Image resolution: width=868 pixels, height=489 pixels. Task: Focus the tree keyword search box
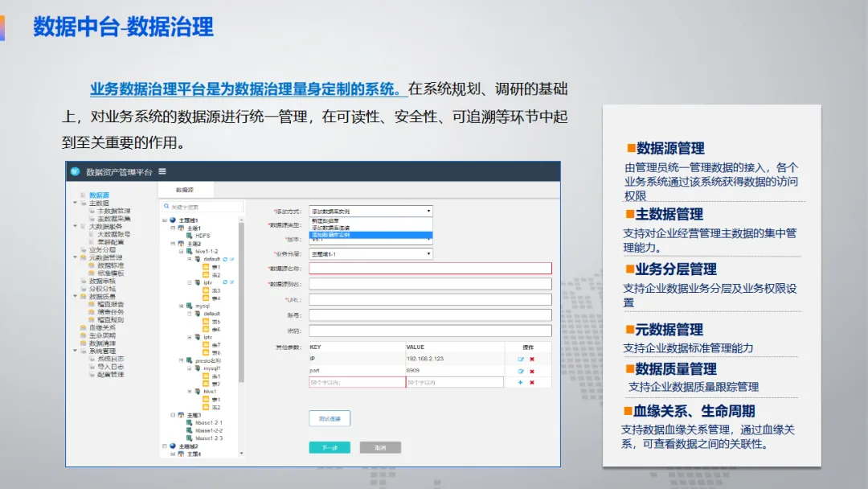202,207
